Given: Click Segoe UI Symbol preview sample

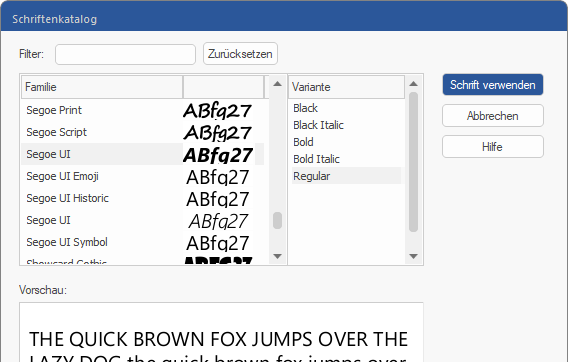Looking at the screenshot, I should (218, 243).
